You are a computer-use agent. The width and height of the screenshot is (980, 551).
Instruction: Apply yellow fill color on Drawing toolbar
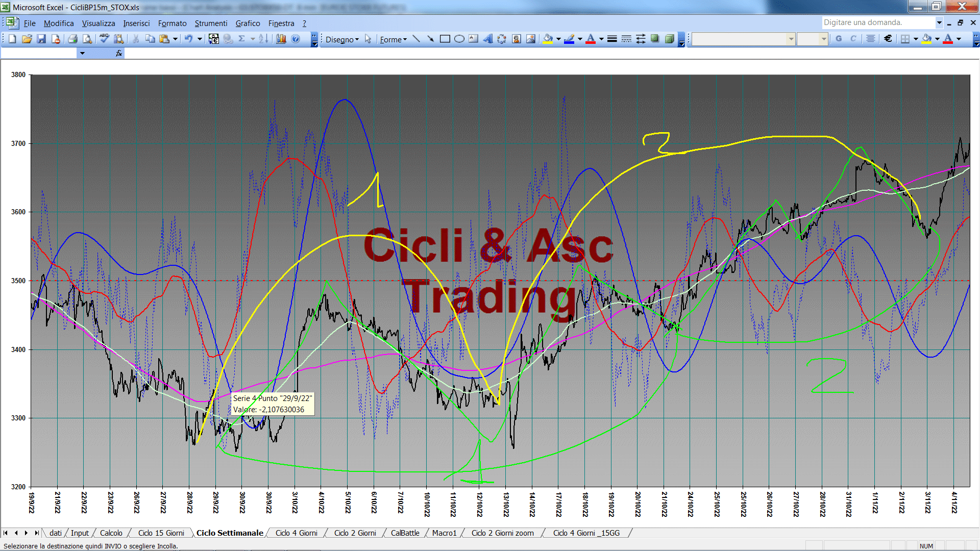click(548, 39)
